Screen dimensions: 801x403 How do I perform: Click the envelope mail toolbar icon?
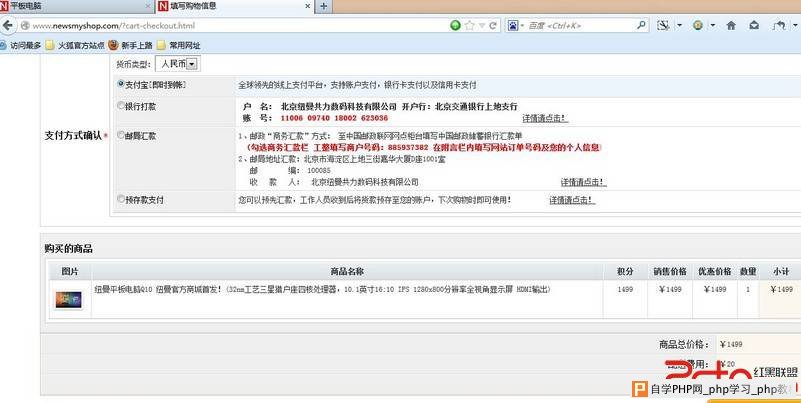point(754,25)
